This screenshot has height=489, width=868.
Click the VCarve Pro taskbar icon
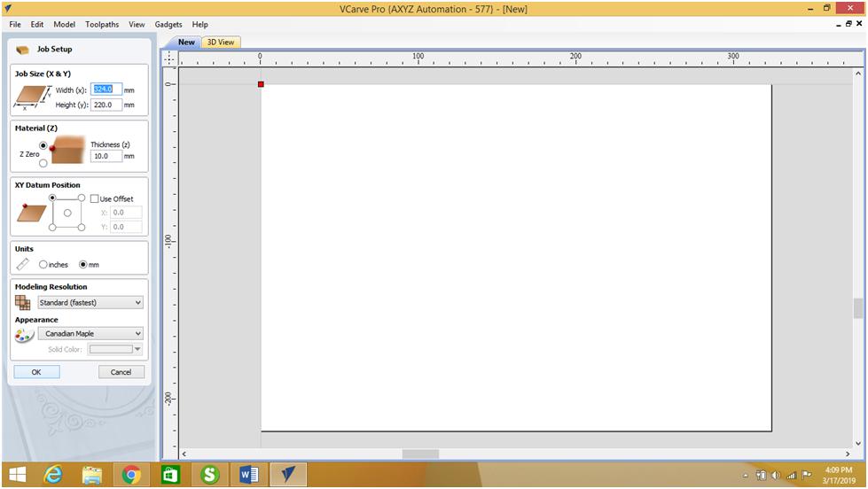tap(288, 475)
